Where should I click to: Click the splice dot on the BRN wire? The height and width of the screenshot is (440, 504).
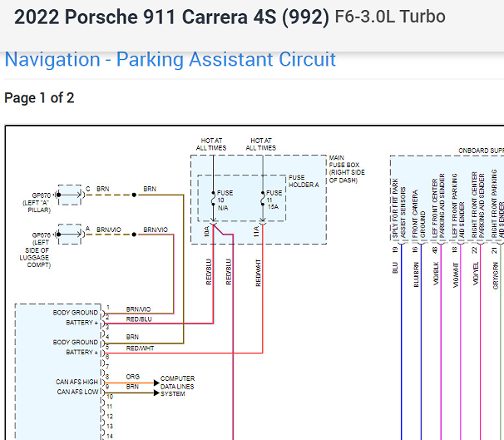(x=134, y=195)
